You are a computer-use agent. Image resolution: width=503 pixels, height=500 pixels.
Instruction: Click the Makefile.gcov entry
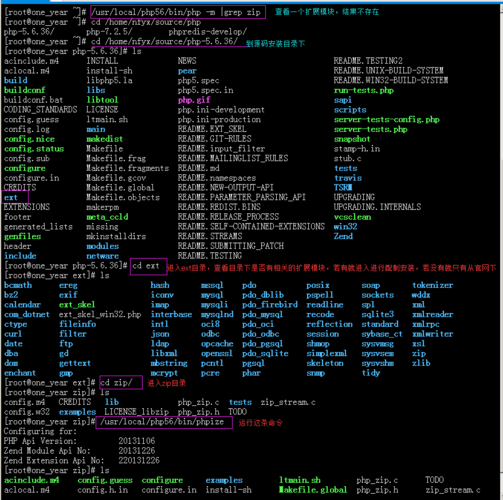click(x=116, y=178)
